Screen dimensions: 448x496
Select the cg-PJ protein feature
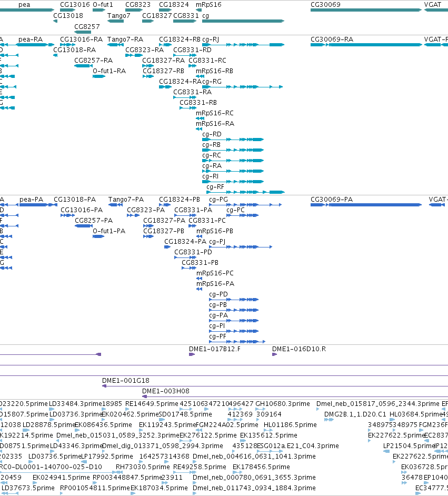241,247
